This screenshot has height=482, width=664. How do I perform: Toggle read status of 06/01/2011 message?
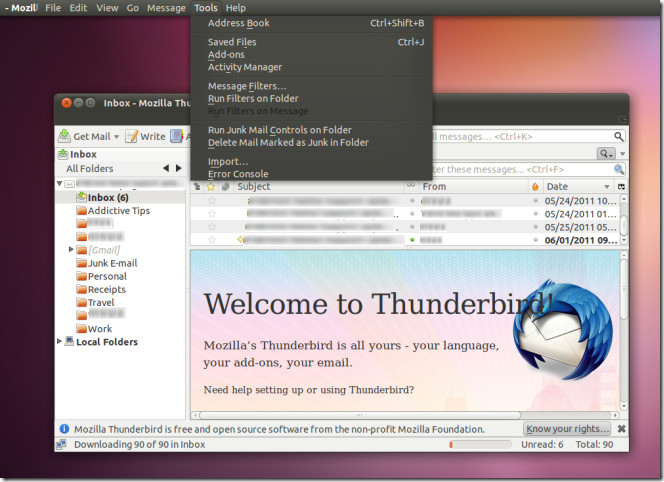point(412,240)
